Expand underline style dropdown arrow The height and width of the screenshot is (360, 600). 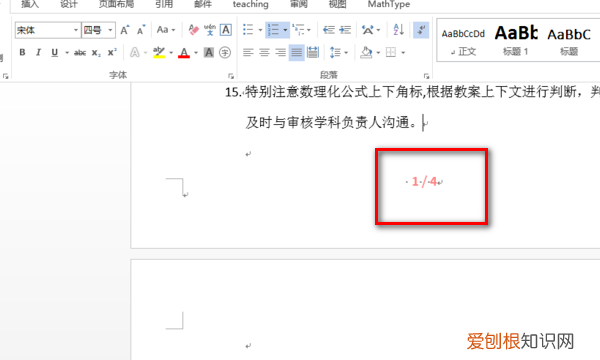tap(67, 52)
